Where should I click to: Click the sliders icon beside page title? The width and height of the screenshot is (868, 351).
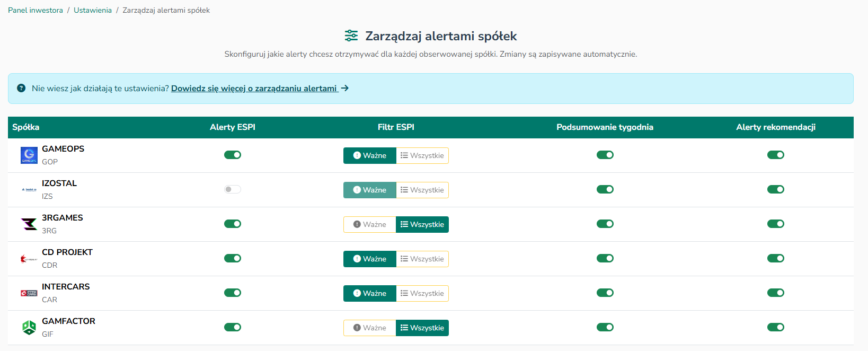pyautogui.click(x=351, y=36)
